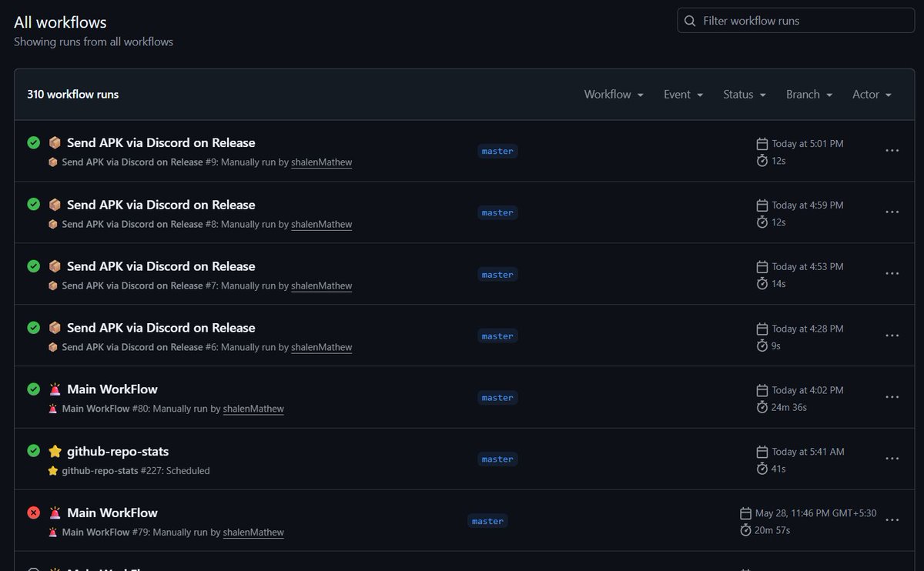Open Send APK via Discord run #7 title
Viewport: 924px width, 571px height.
pyautogui.click(x=161, y=265)
